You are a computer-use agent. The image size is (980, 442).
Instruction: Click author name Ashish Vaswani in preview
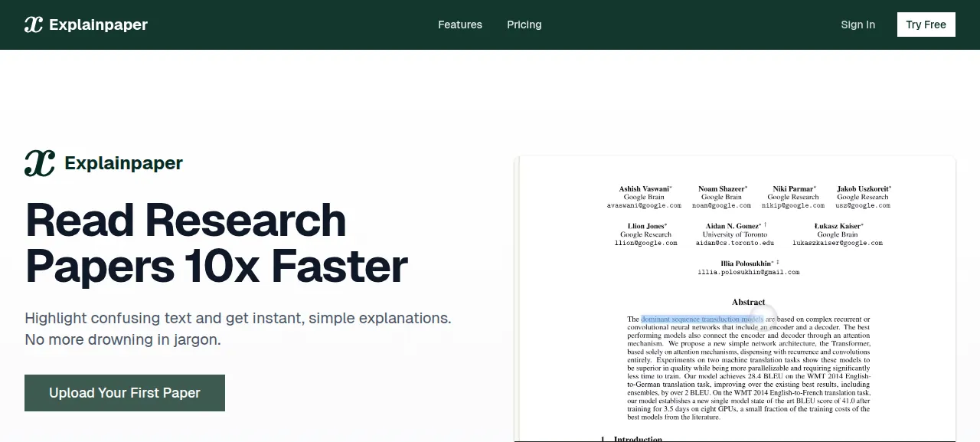click(645, 188)
